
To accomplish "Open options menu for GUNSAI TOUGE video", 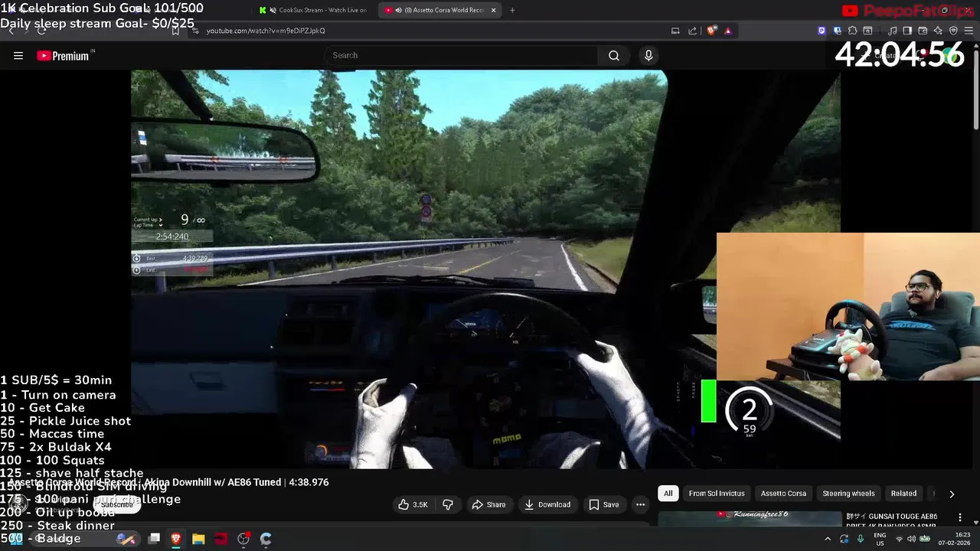I will point(960,517).
